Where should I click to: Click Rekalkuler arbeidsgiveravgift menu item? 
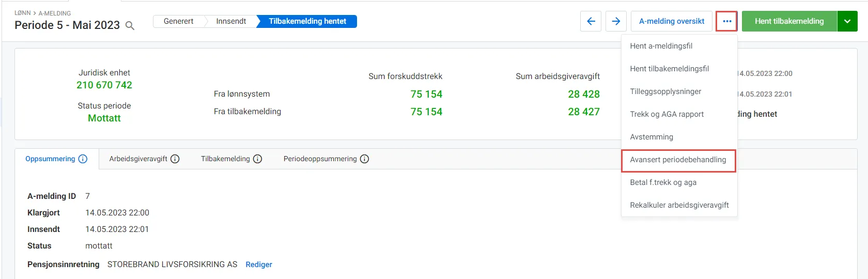coord(679,205)
